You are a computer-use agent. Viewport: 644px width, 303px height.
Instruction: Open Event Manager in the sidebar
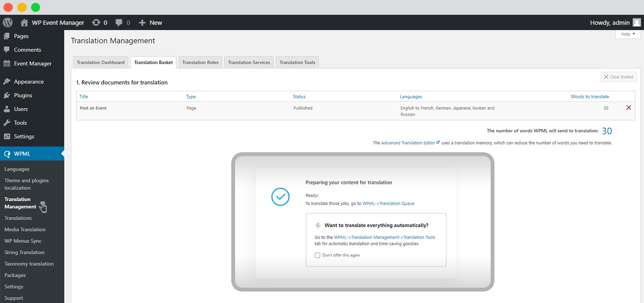tap(32, 63)
